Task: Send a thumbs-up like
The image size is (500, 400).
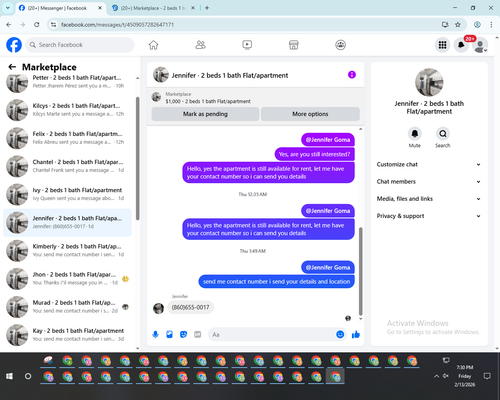Action: coord(356,334)
